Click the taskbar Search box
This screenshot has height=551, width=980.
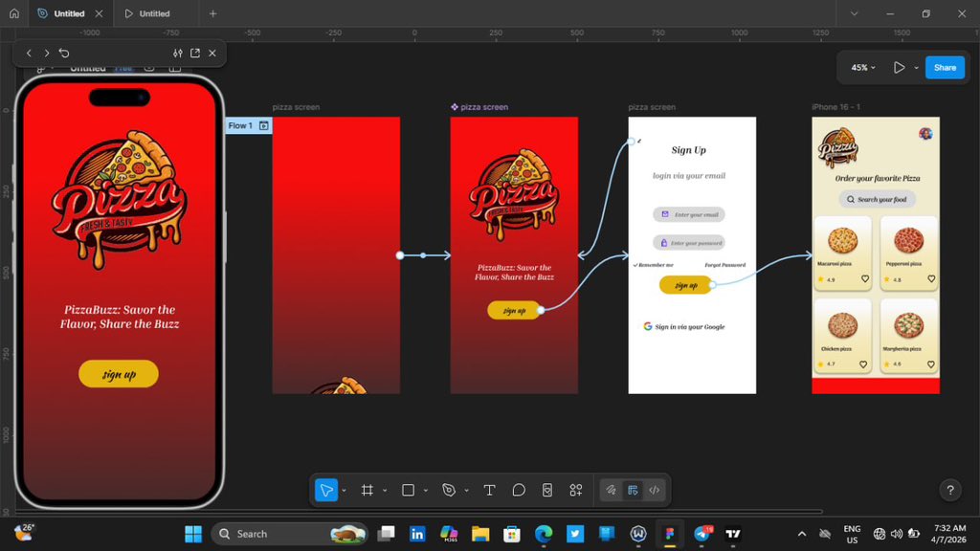[290, 534]
